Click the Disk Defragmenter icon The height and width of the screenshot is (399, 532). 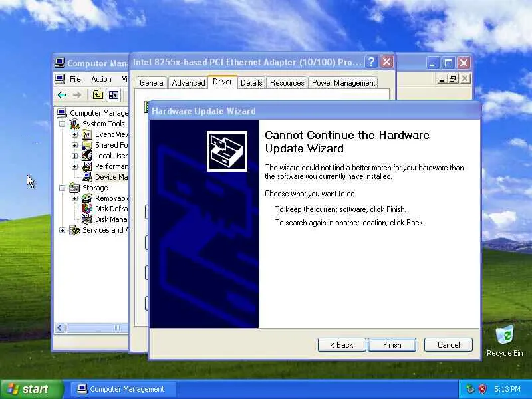[x=87, y=209]
